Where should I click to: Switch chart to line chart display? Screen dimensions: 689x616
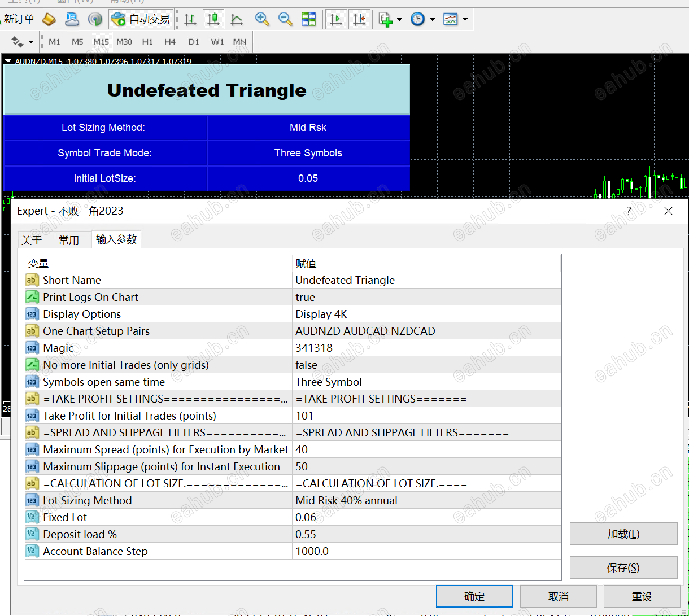pos(237,19)
